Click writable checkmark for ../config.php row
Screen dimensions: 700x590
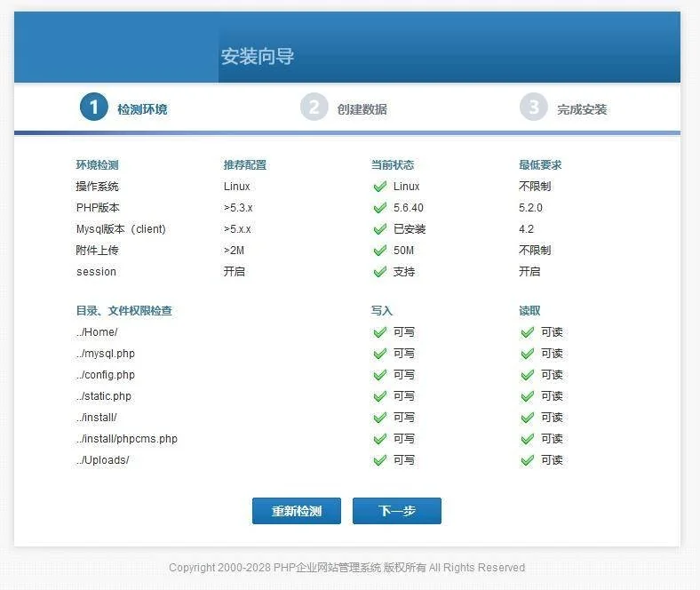coord(380,375)
